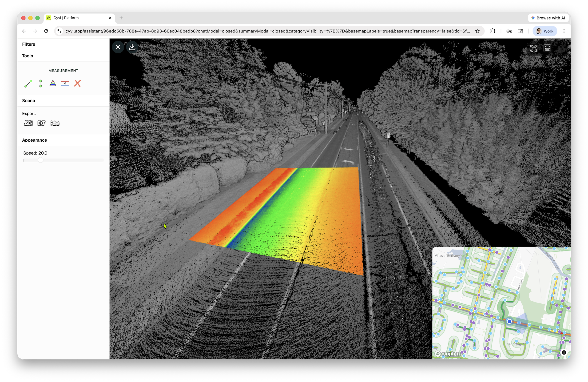This screenshot has height=382, width=588.
Task: Activate the elevation gradient pyramid tool
Action: point(53,83)
